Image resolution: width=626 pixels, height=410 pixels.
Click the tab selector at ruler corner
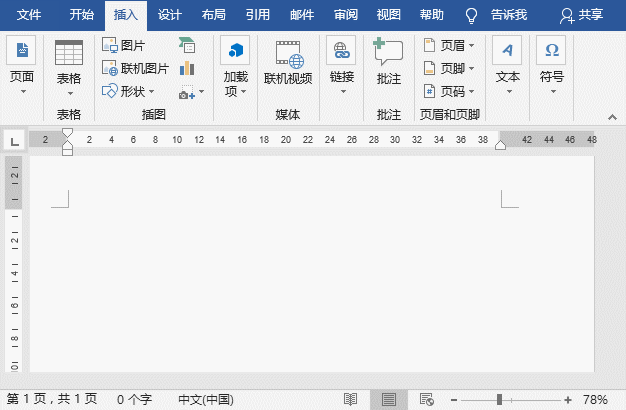pyautogui.click(x=14, y=141)
